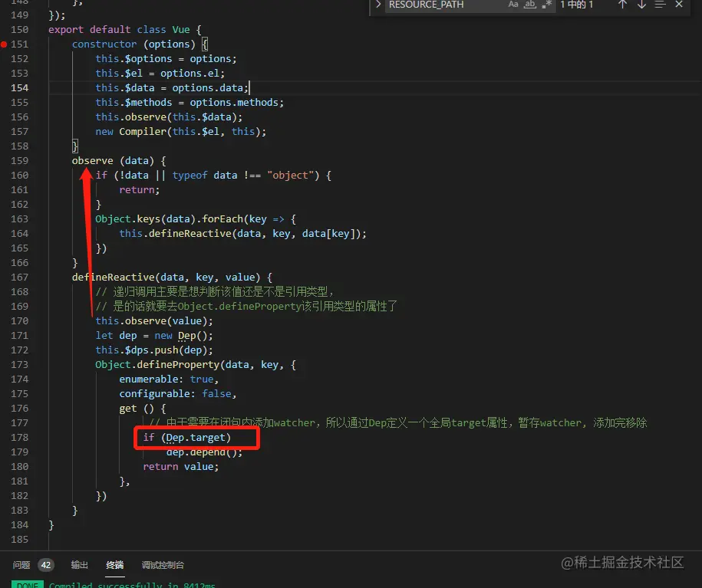Go to previous match arrow
This screenshot has width=702, height=588.
click(x=622, y=5)
